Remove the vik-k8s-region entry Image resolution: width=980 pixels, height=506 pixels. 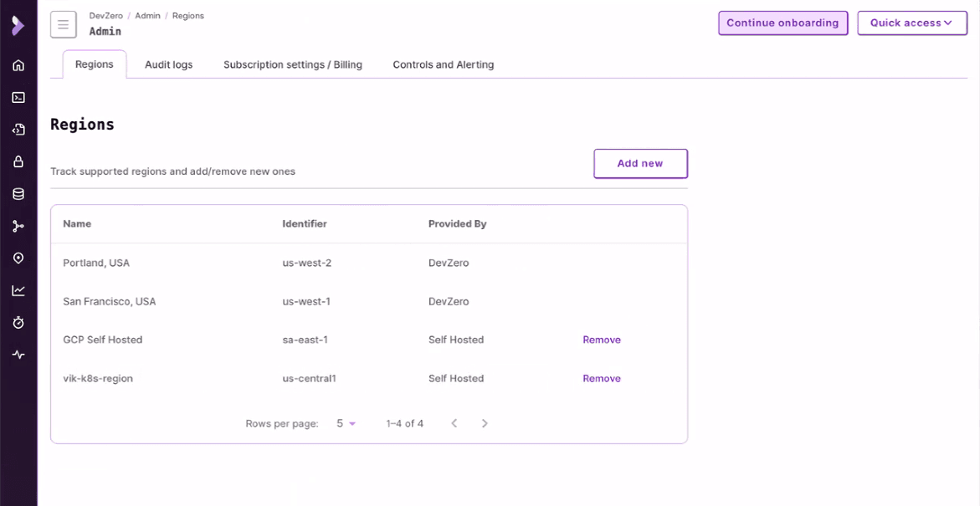[x=602, y=378]
